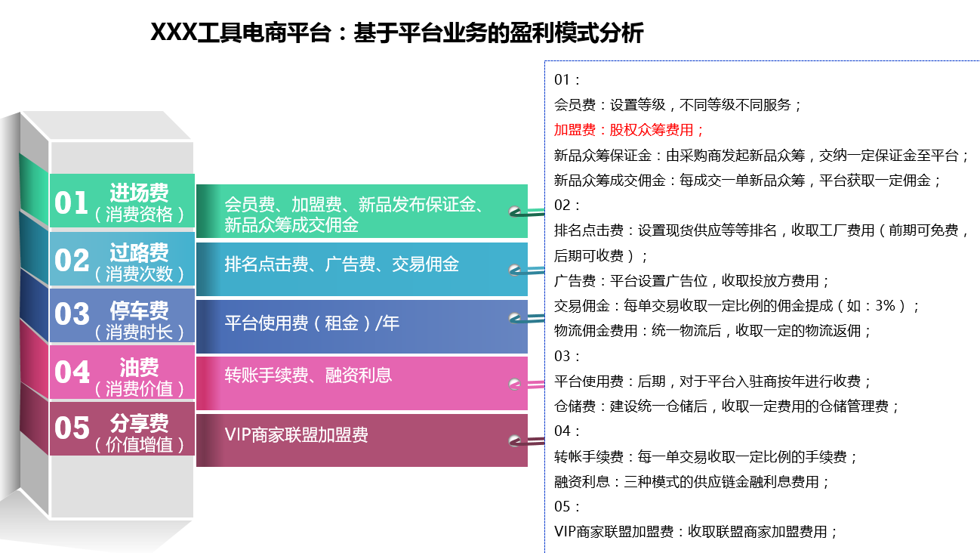Select the "油费" heading

pyautogui.click(x=140, y=367)
